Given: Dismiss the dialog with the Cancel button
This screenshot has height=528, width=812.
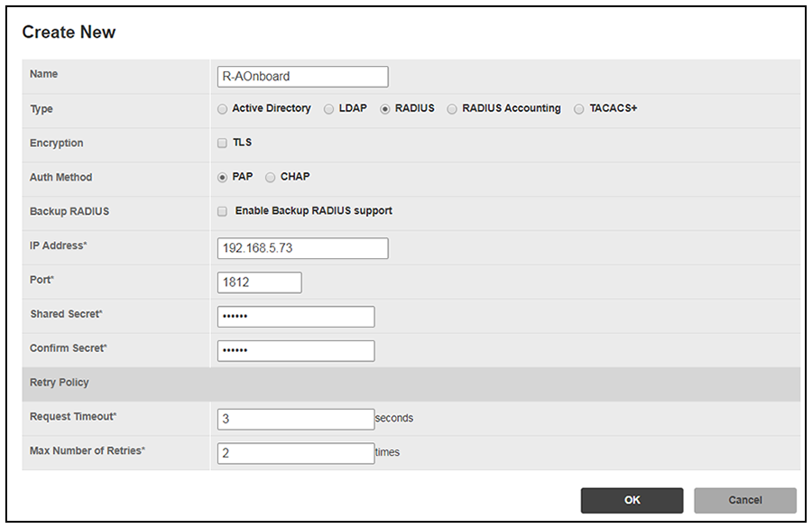Looking at the screenshot, I should pos(745,501).
